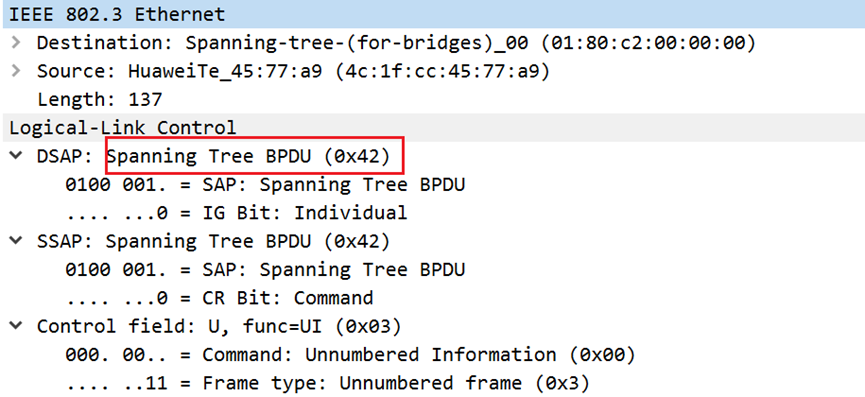Collapse the Control field node
865x397 pixels.
pyautogui.click(x=15, y=326)
